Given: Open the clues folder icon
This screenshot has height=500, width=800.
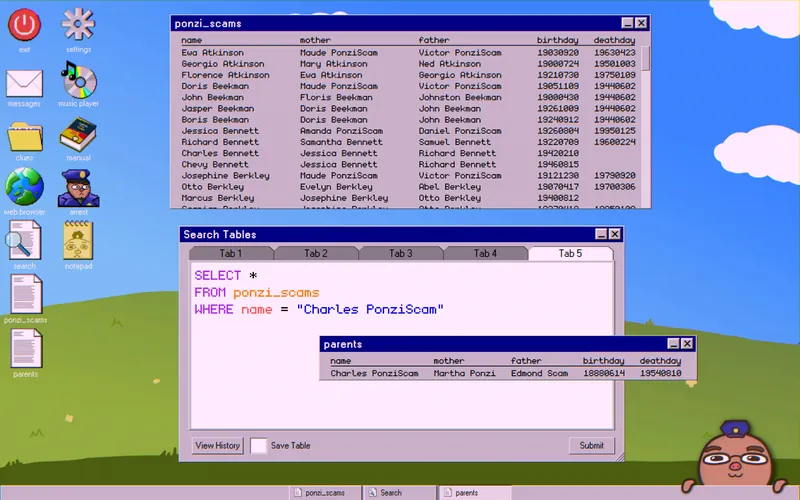Looking at the screenshot, I should click(x=24, y=136).
